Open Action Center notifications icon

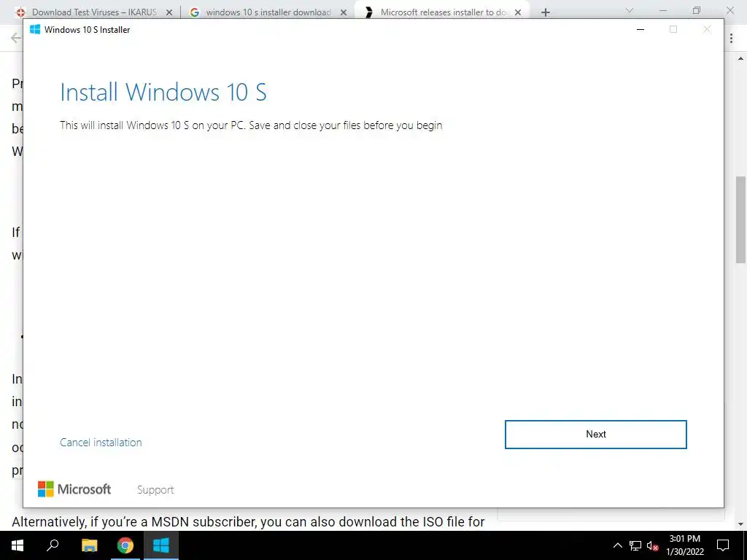click(723, 545)
